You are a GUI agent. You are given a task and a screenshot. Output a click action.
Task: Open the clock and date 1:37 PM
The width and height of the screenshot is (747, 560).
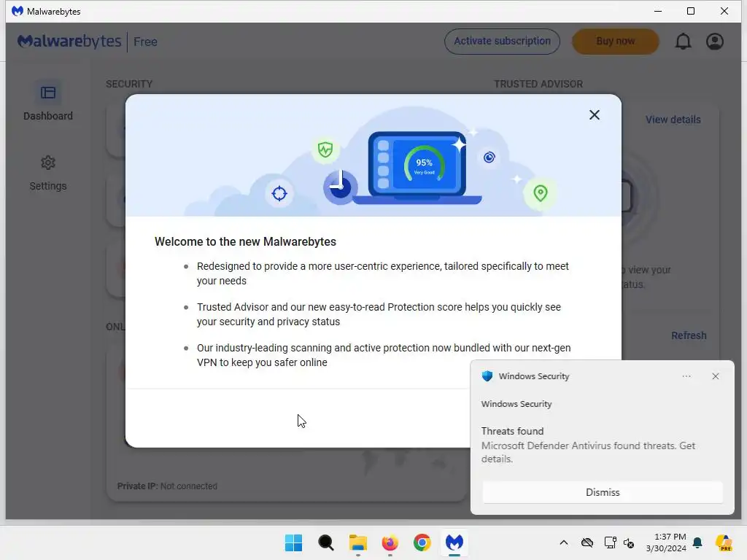666,542
